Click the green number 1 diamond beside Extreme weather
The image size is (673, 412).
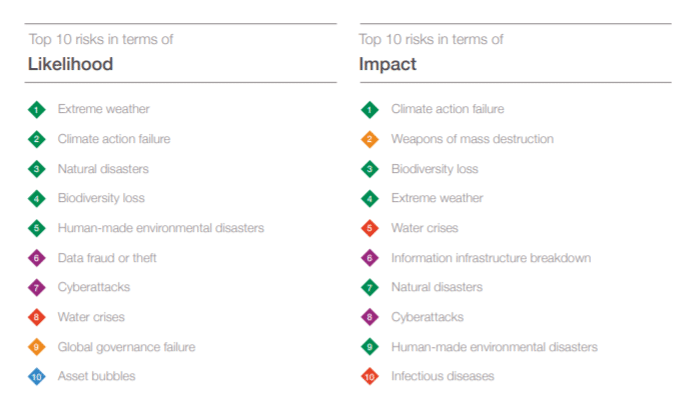tap(36, 110)
